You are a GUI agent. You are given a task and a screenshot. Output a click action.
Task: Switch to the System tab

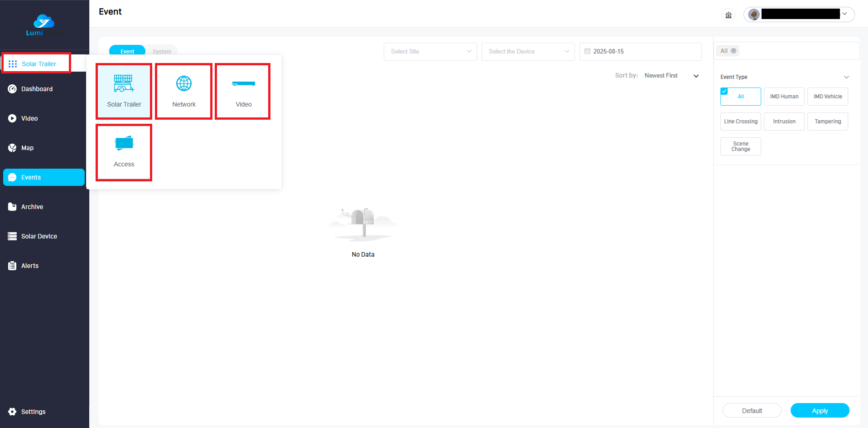point(162,51)
